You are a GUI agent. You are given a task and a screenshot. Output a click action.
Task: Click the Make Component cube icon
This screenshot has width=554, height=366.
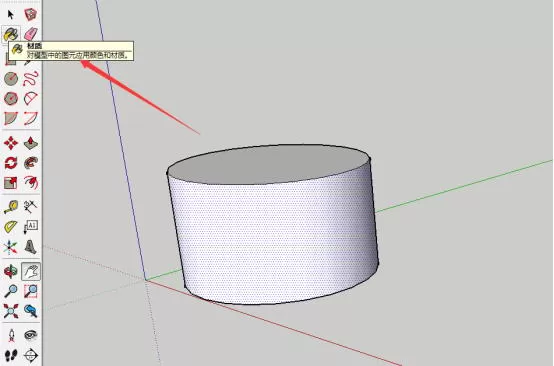31,14
